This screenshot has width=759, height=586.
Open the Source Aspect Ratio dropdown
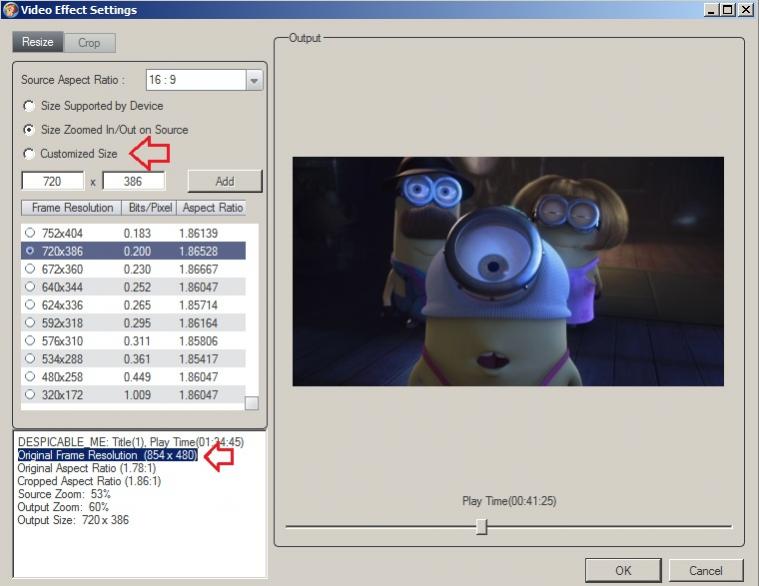[254, 80]
